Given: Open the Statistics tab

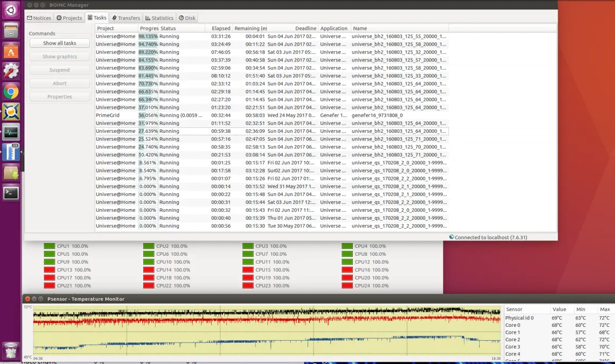Looking at the screenshot, I should (x=159, y=18).
